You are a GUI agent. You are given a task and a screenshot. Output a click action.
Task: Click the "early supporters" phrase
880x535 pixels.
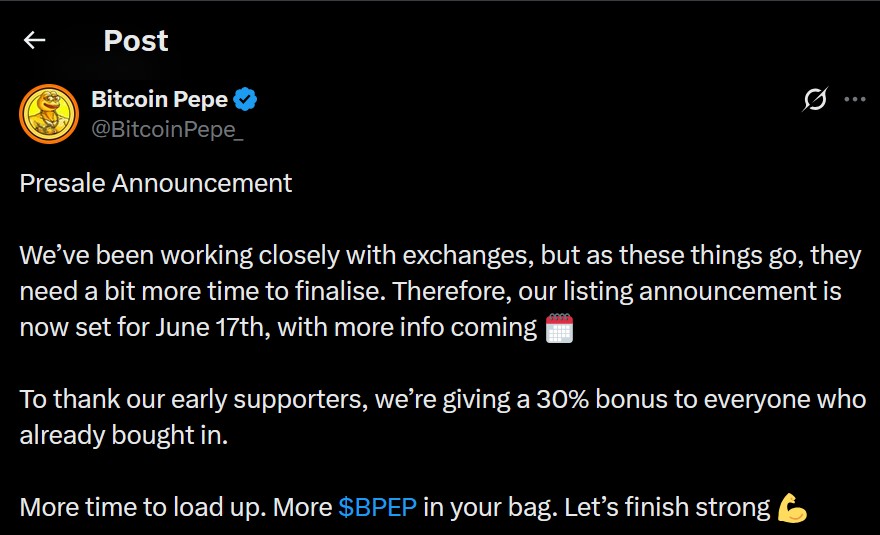click(x=300, y=399)
